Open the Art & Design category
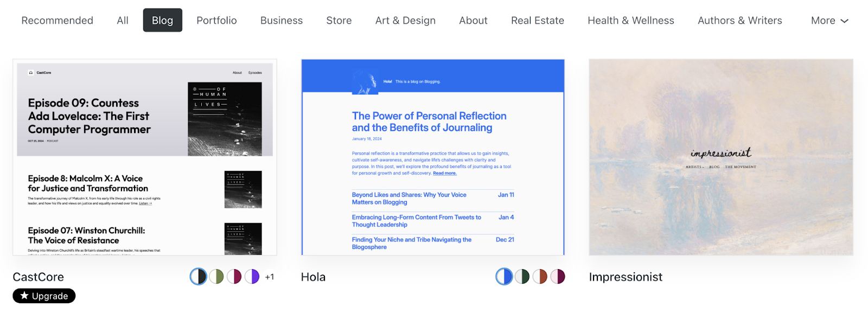 (405, 21)
